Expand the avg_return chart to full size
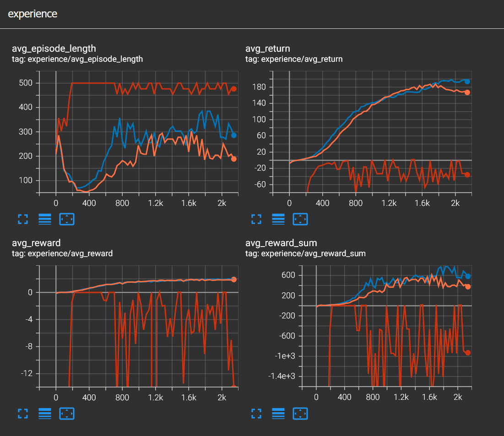 [256, 220]
